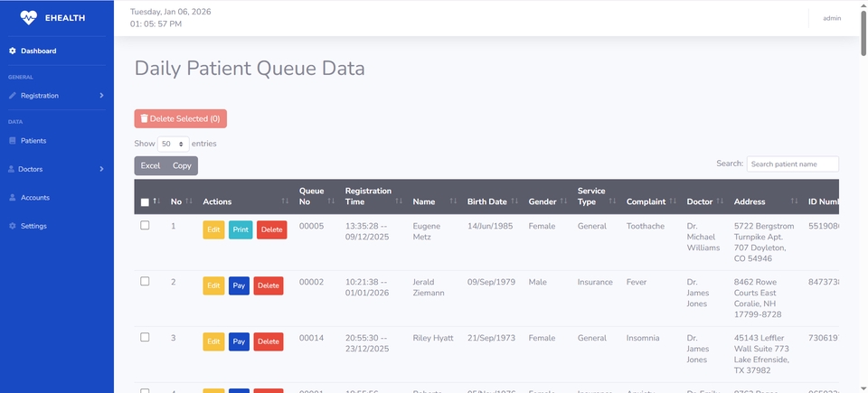Click the Patients list icon
The width and height of the screenshot is (868, 393).
13,141
